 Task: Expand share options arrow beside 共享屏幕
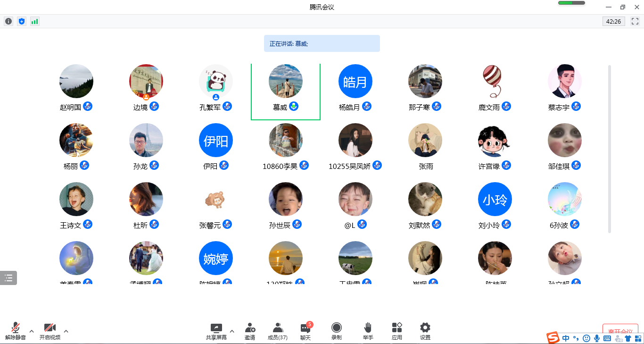[x=232, y=331]
